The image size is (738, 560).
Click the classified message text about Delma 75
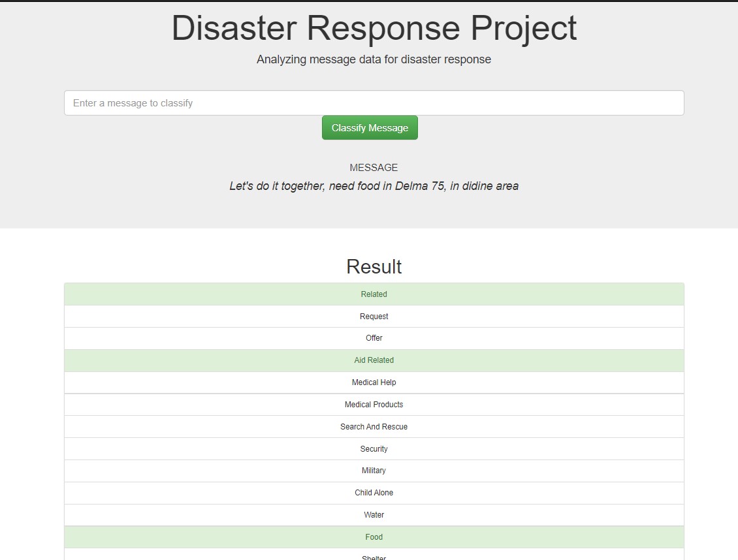tap(374, 186)
